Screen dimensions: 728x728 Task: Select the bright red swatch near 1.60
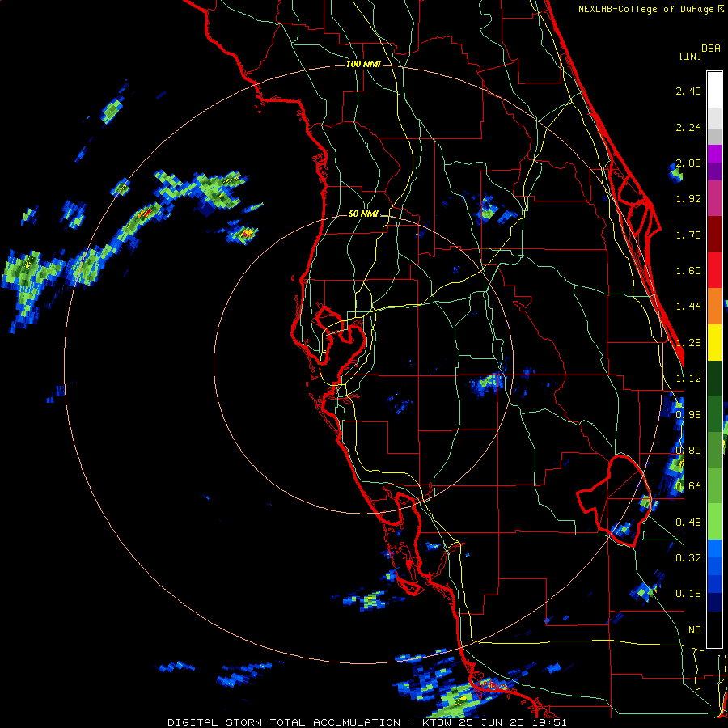pyautogui.click(x=714, y=270)
